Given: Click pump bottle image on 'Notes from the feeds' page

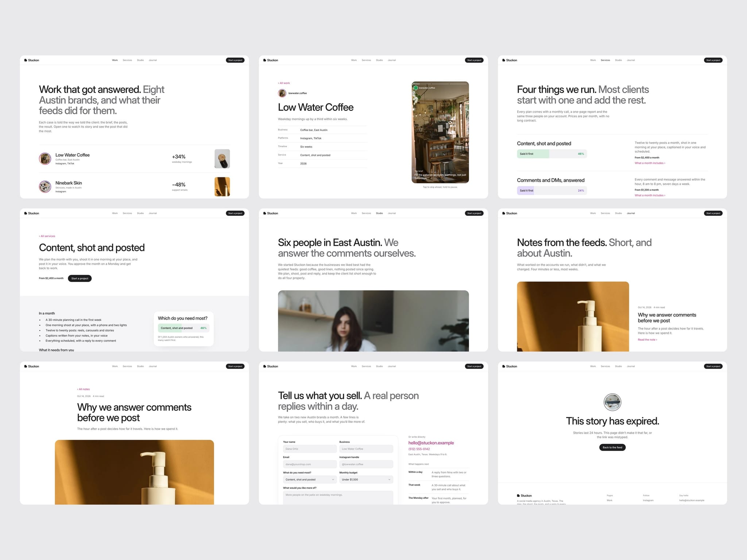Looking at the screenshot, I should click(573, 316).
